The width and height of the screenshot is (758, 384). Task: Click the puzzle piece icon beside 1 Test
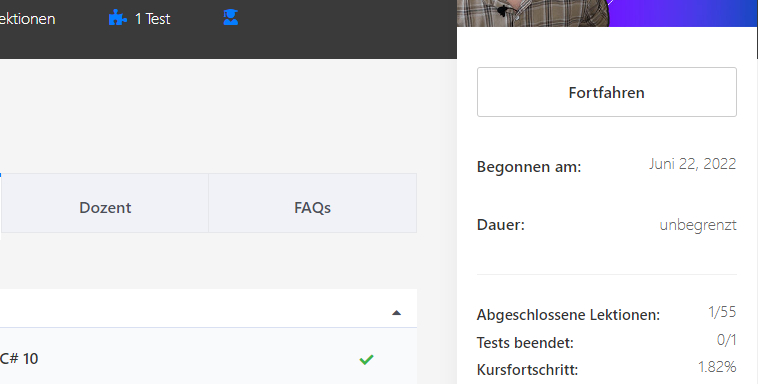pyautogui.click(x=117, y=18)
